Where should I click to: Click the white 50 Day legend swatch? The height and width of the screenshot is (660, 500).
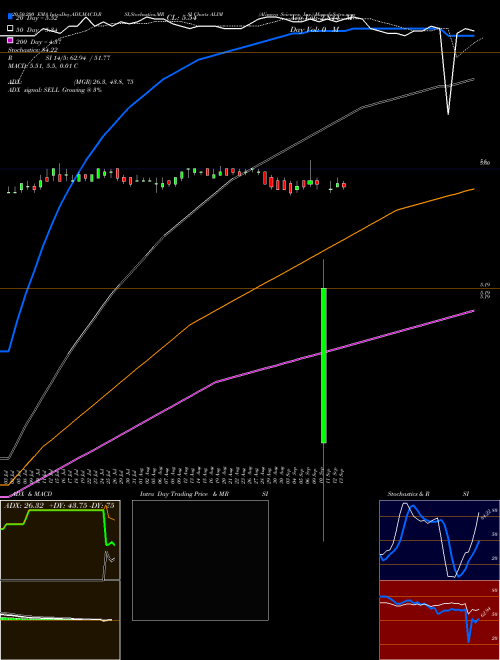click(x=10, y=29)
